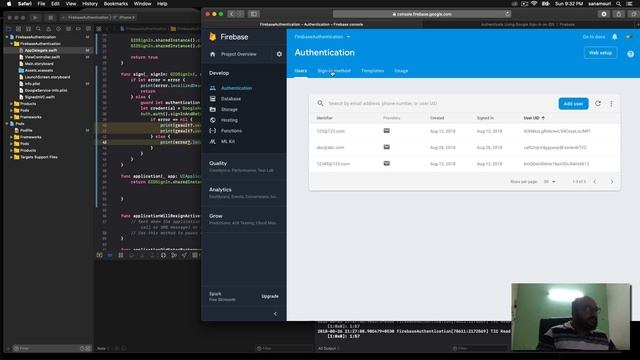640x360 pixels.
Task: Expand the Quality section
Action: 244,166
